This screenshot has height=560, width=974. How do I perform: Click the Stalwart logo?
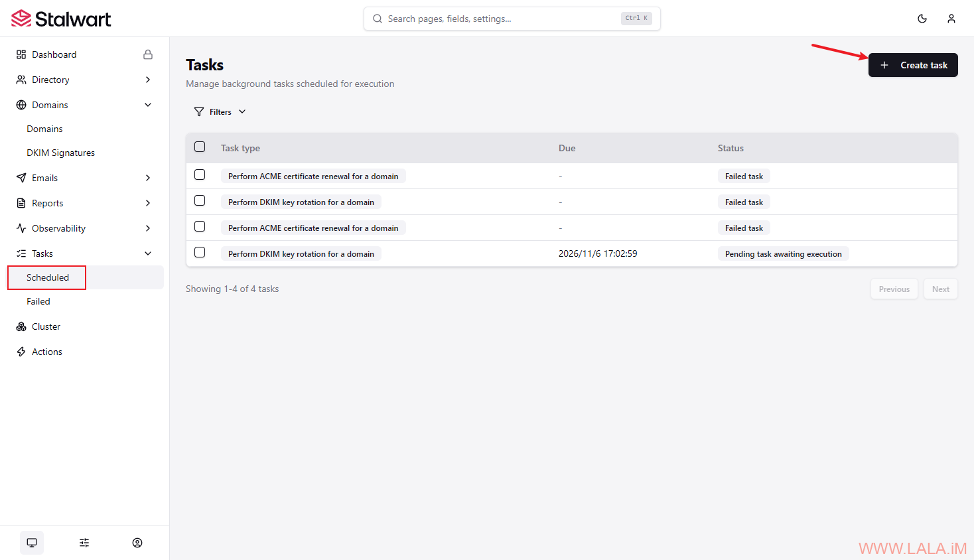click(61, 19)
